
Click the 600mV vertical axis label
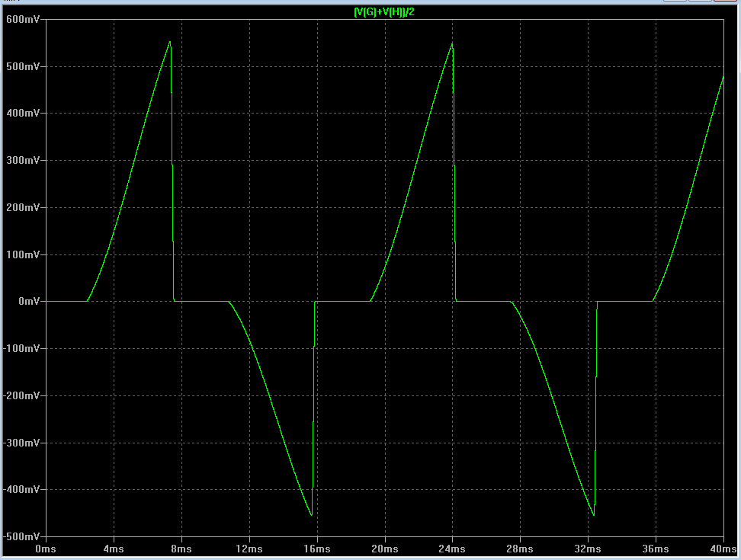[23, 19]
